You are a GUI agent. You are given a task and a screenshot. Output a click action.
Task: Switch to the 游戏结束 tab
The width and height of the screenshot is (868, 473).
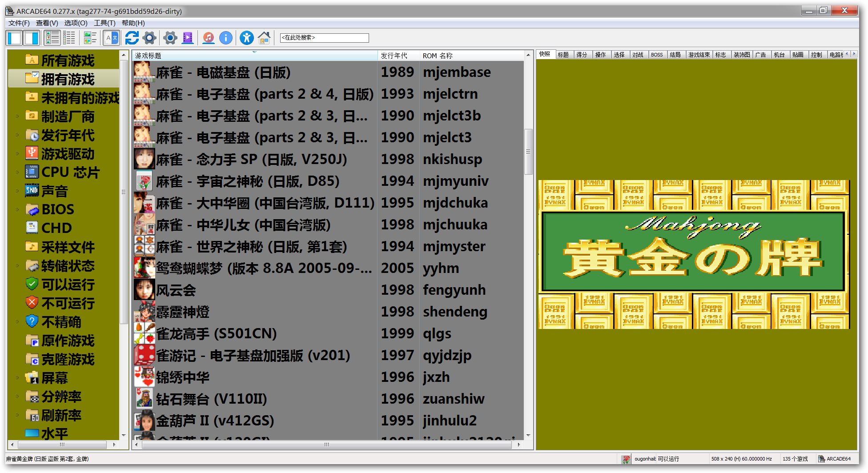699,55
